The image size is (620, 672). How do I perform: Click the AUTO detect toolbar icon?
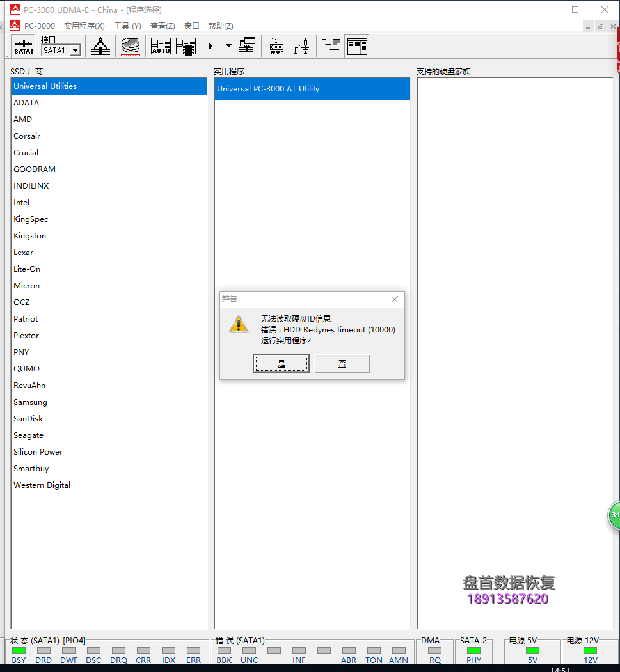(x=161, y=46)
